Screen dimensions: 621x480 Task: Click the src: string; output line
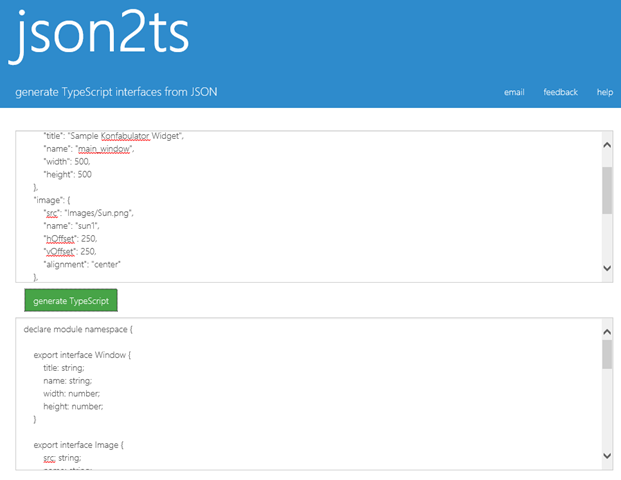click(62, 458)
